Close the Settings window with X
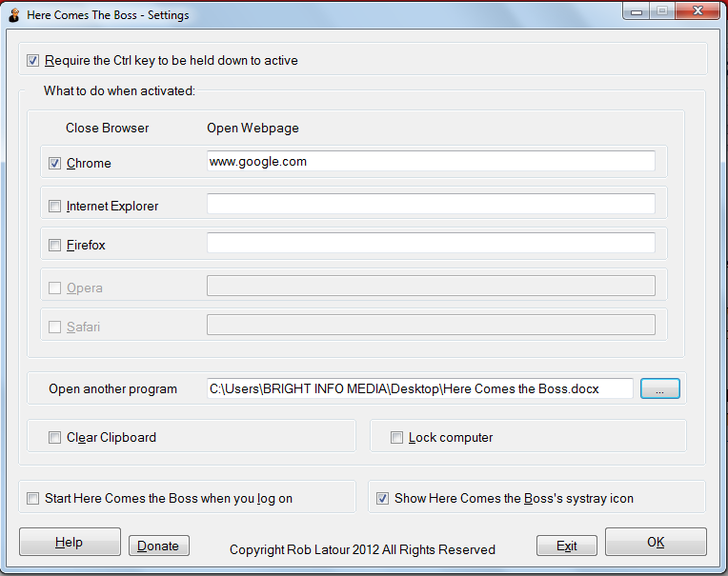Screen dimensions: 728x576 pyautogui.click(x=698, y=11)
